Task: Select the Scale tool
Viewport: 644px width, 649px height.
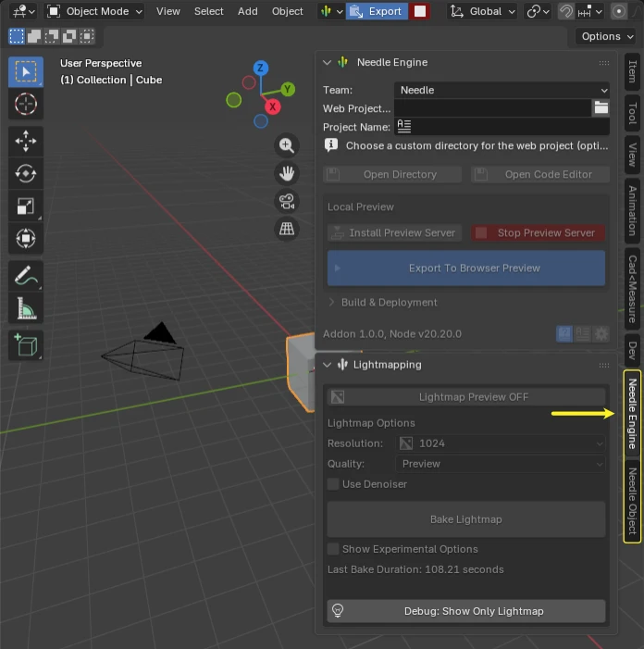Action: pos(26,206)
